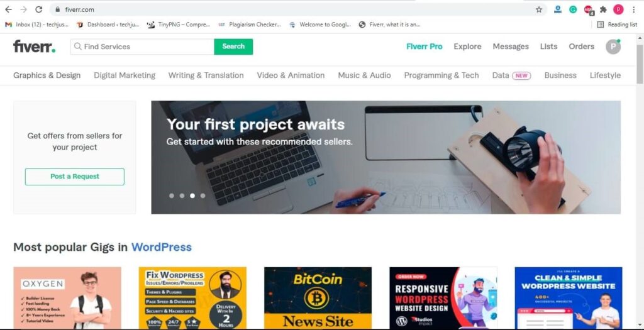
Task: Open Reading list in bookmarks bar
Action: point(617,25)
